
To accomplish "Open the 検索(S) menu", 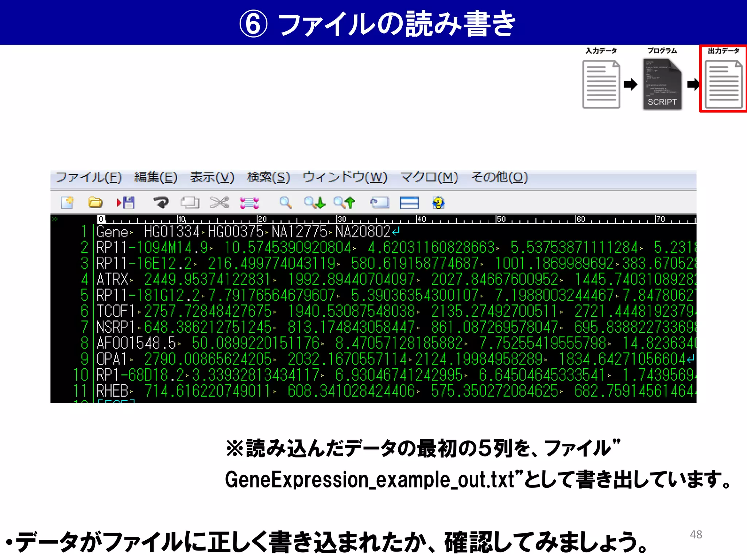I will pyautogui.click(x=268, y=178).
